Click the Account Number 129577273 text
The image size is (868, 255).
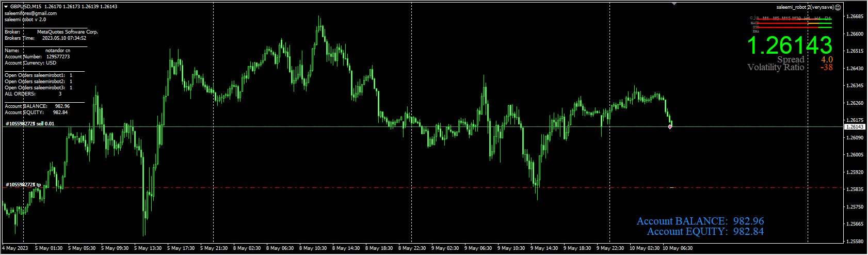point(37,57)
